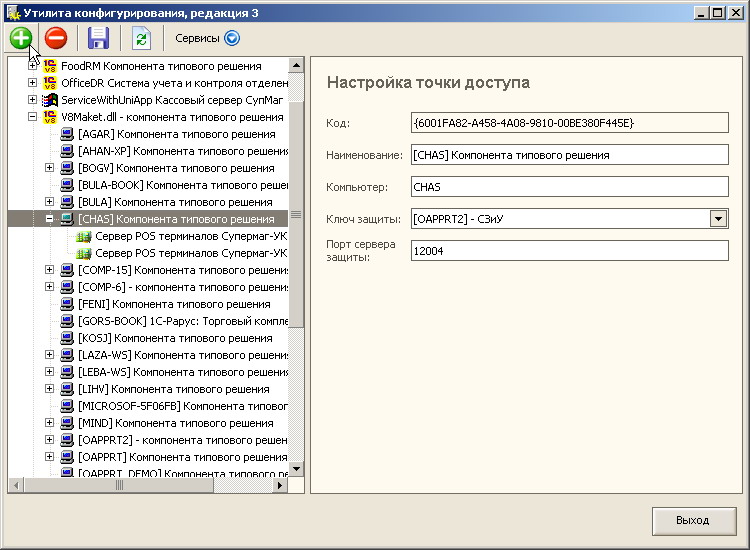The height and width of the screenshot is (550, 750).
Task: Expand the [BOGV] tree node
Action: (x=50, y=168)
